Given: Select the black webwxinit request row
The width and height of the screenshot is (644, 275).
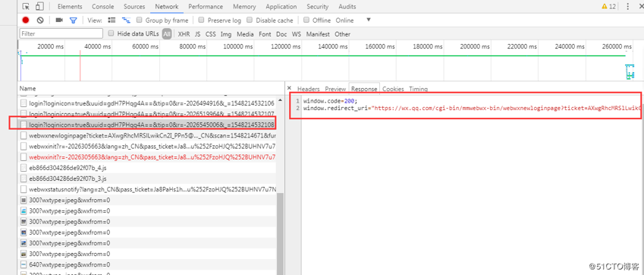Looking at the screenshot, I should [147, 147].
